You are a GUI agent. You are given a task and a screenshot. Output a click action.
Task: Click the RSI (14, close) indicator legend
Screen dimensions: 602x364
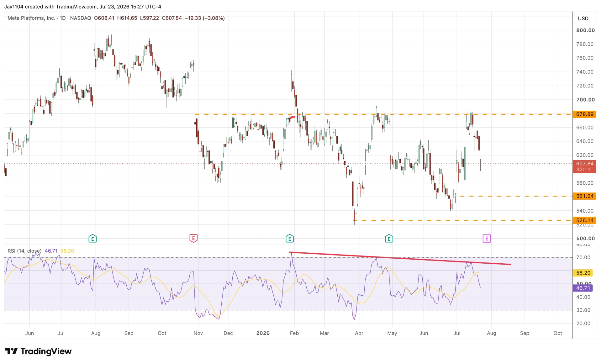[x=24, y=251]
